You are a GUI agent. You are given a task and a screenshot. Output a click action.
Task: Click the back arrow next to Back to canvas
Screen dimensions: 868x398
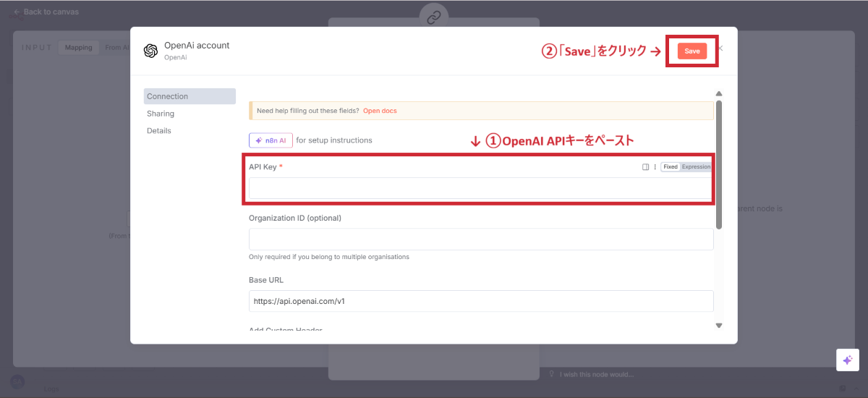pos(17,12)
